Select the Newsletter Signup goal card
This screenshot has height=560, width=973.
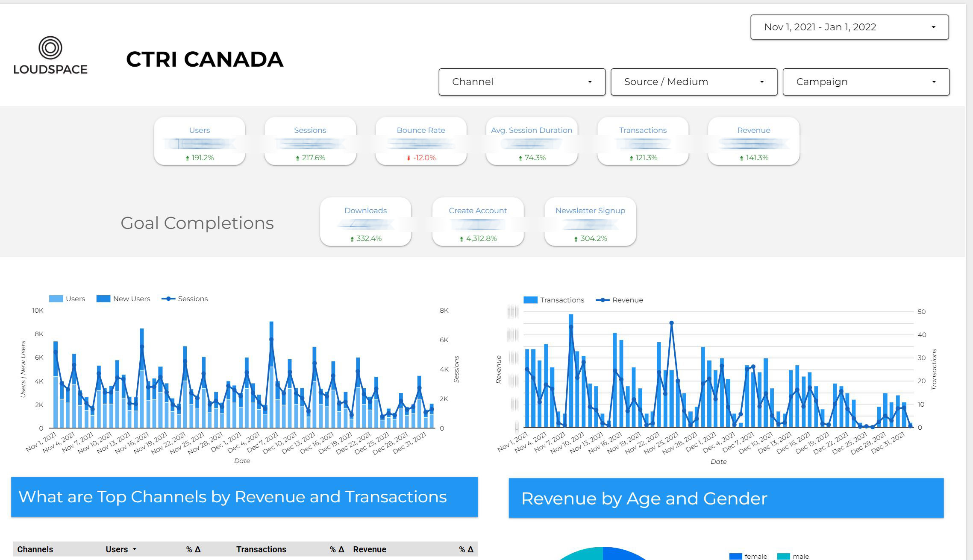pyautogui.click(x=590, y=222)
